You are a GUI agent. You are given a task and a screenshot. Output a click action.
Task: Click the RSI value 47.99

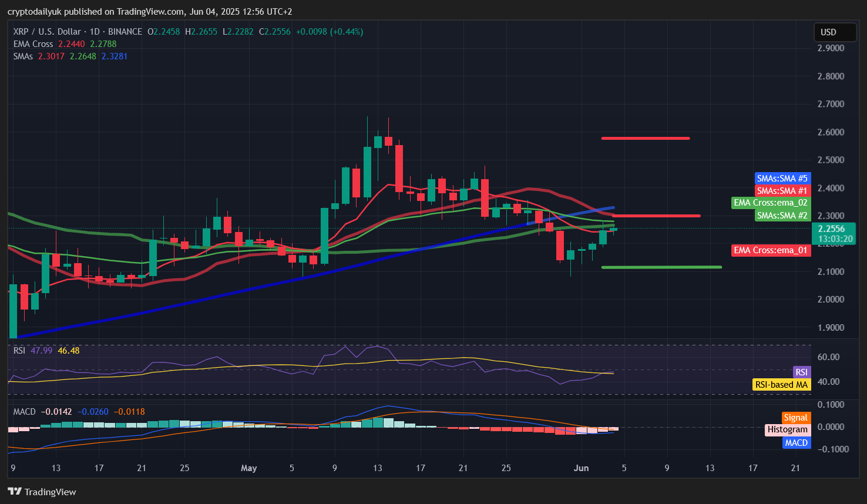(42, 351)
